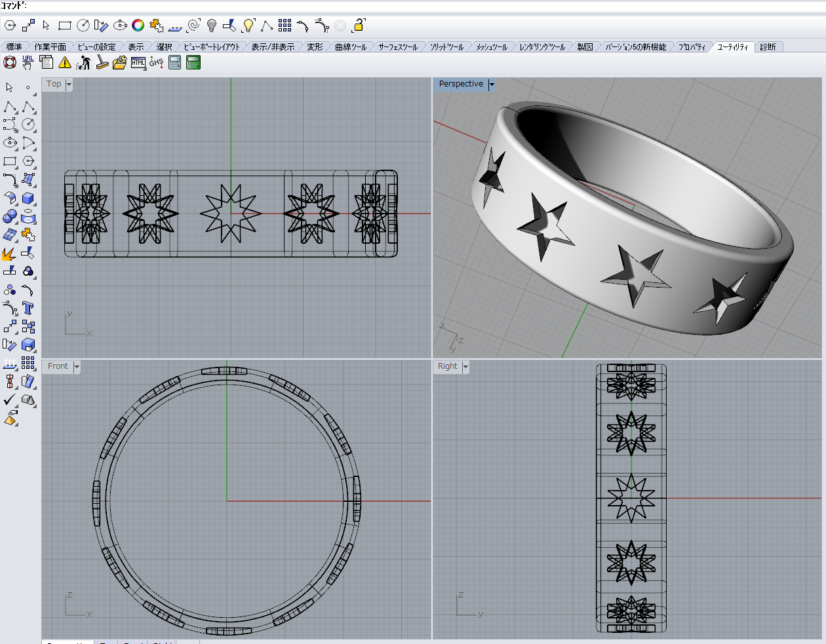Click the HTML export icon
The width and height of the screenshot is (826, 644).
[138, 62]
